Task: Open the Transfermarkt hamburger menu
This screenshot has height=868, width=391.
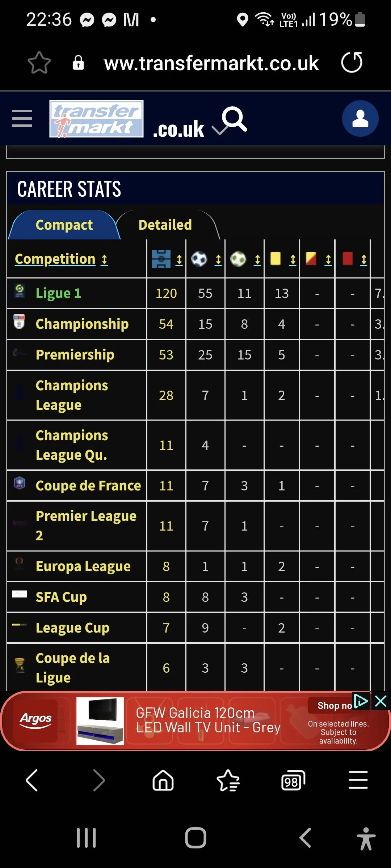Action: [22, 119]
